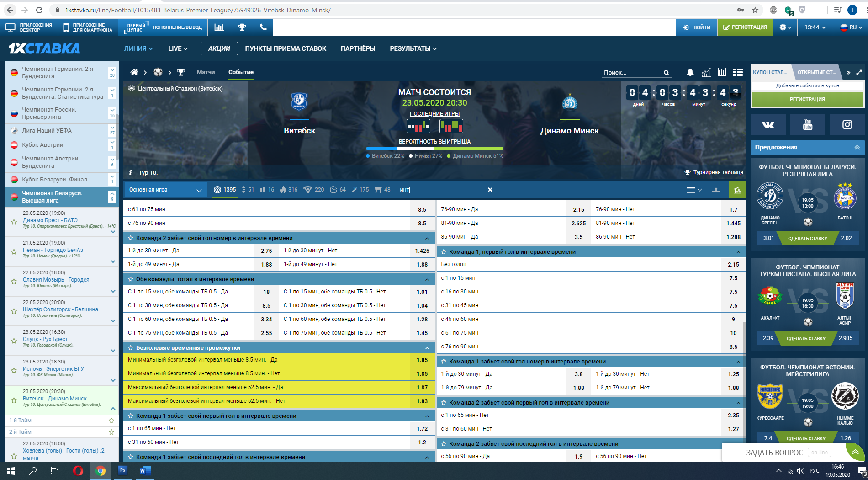868x480 pixels.
Task: Open the Результаты menu
Action: pos(413,48)
